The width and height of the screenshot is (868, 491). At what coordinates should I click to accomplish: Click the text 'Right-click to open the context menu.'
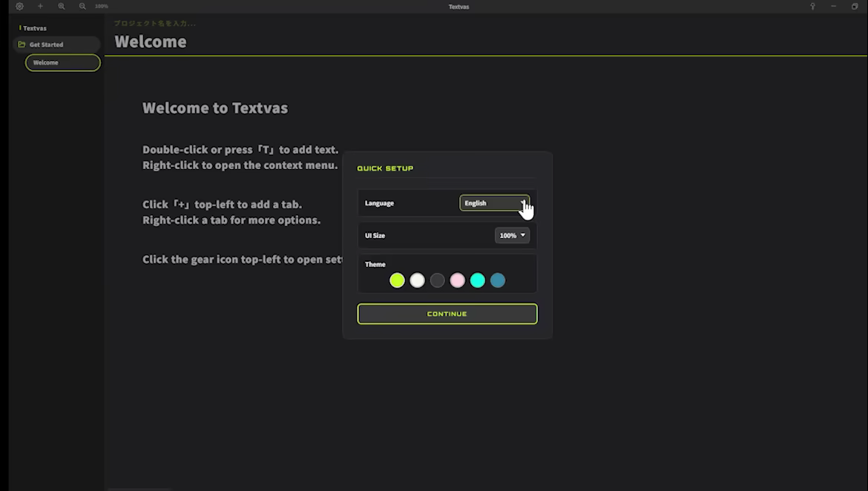tap(240, 165)
